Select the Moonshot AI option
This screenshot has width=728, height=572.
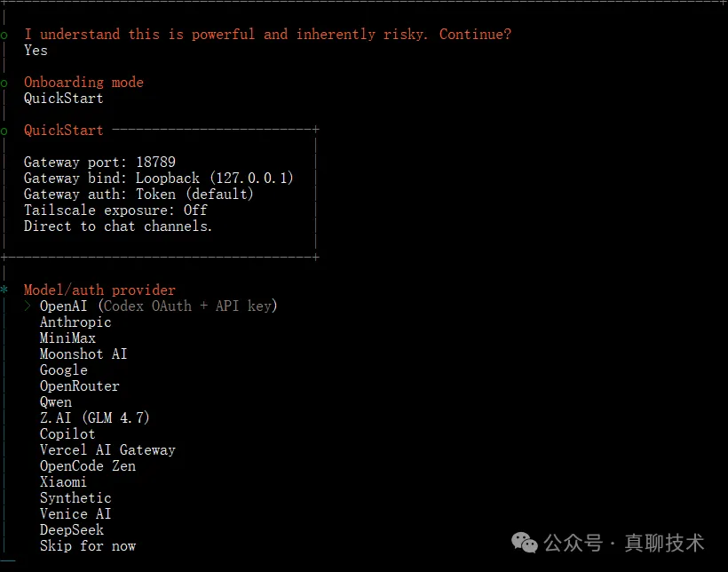tap(83, 354)
